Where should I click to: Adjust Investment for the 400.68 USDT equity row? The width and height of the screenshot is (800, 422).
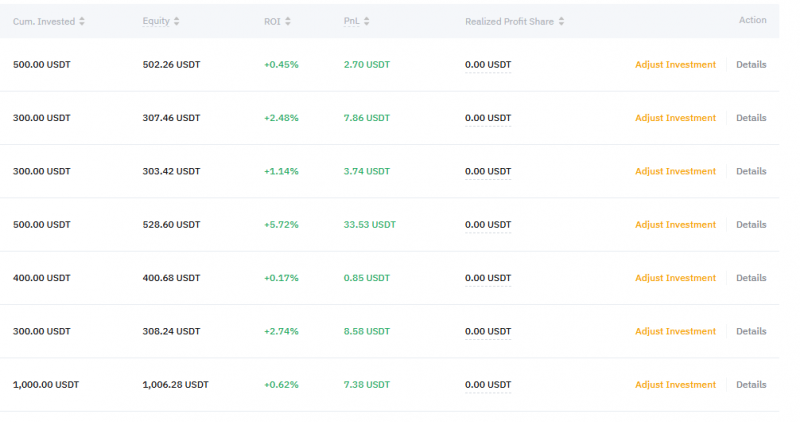pyautogui.click(x=675, y=278)
